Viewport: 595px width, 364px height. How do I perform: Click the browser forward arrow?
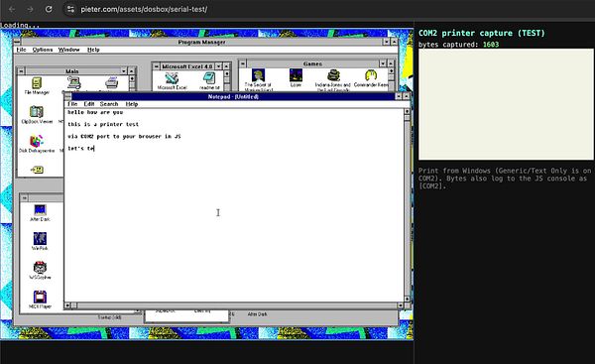pos(30,9)
